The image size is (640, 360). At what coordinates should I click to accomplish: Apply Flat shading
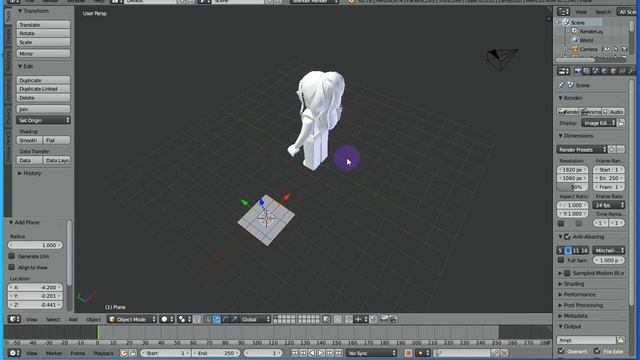pos(57,140)
